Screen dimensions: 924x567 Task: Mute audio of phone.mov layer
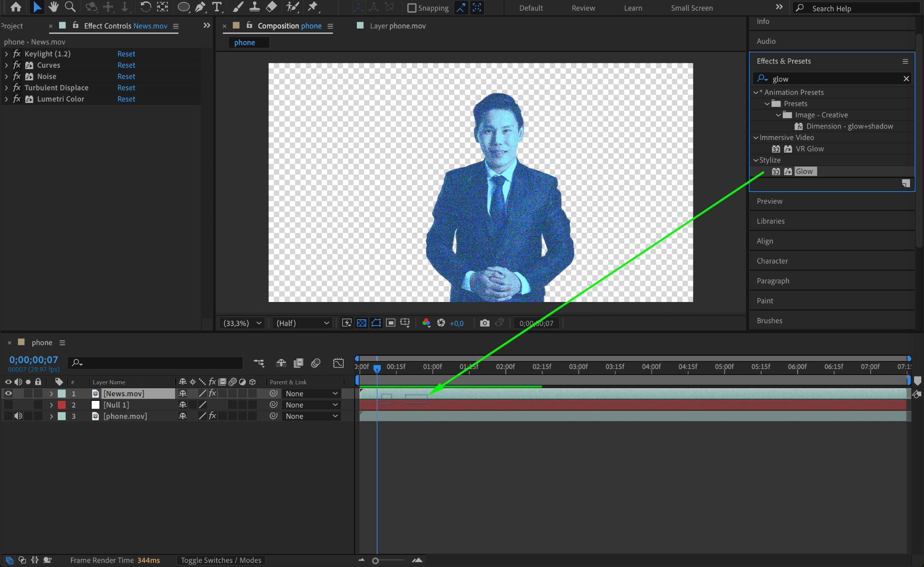click(18, 416)
